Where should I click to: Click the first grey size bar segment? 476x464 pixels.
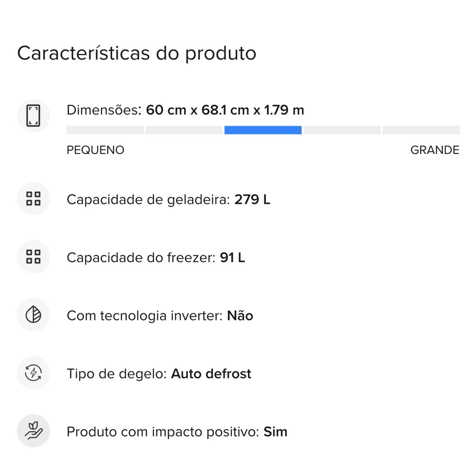tap(105, 130)
